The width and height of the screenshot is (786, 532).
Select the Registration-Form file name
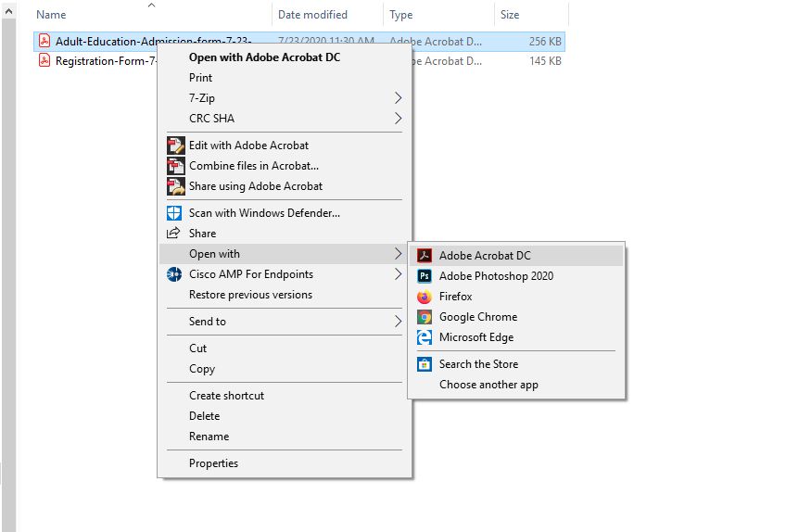pos(106,61)
